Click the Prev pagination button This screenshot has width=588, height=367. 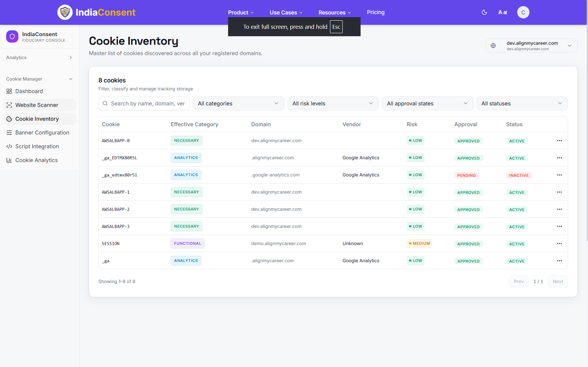pyautogui.click(x=519, y=282)
